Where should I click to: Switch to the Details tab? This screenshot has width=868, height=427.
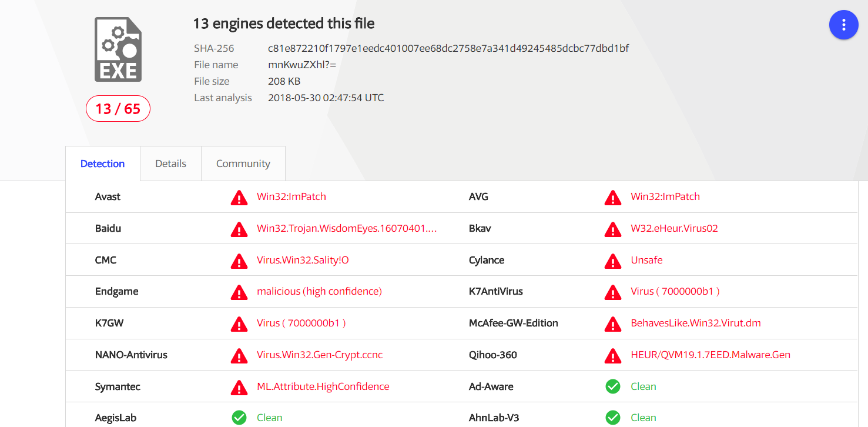point(171,164)
